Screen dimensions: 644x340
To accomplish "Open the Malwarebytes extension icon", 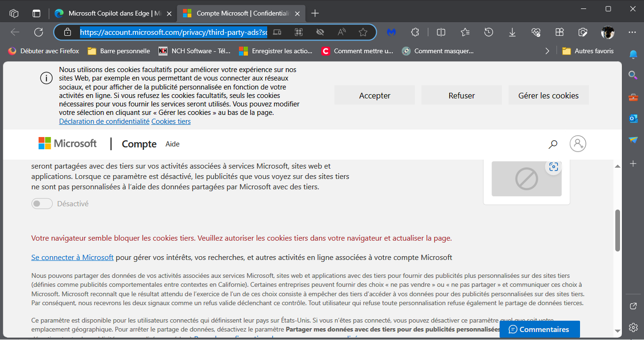I will click(x=391, y=32).
